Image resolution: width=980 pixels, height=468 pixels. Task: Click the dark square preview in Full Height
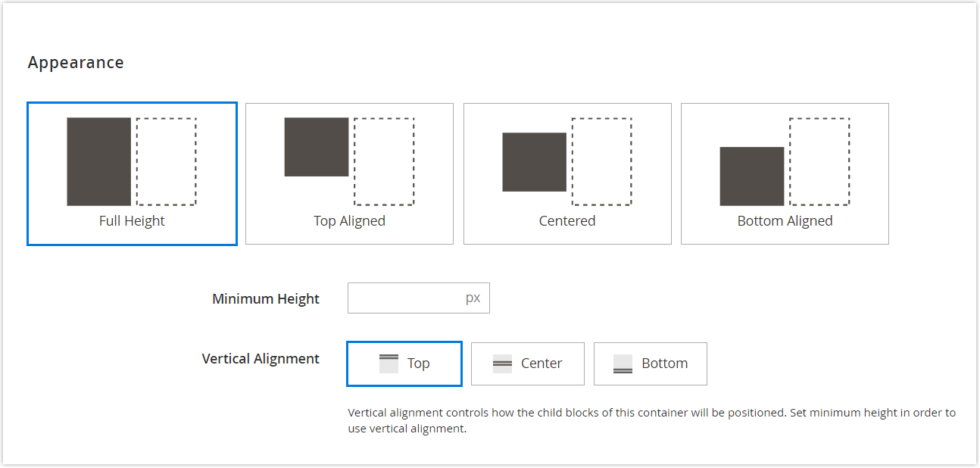[98, 161]
